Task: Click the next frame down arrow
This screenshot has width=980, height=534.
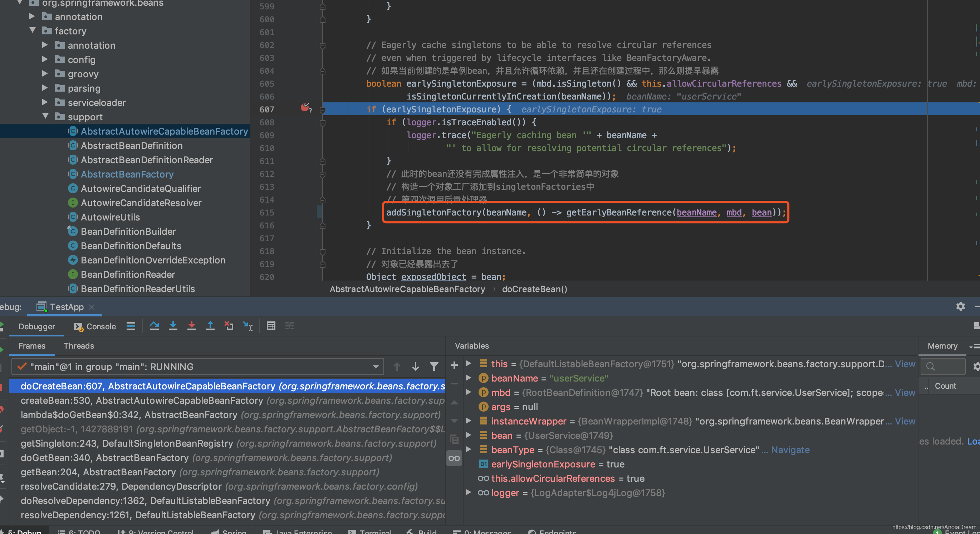Action: pyautogui.click(x=416, y=366)
